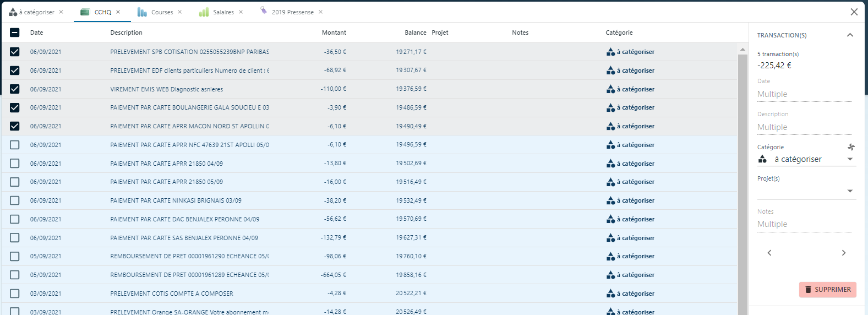This screenshot has height=315, width=868.
Task: Open the Projet(s) dropdown
Action: (x=850, y=191)
